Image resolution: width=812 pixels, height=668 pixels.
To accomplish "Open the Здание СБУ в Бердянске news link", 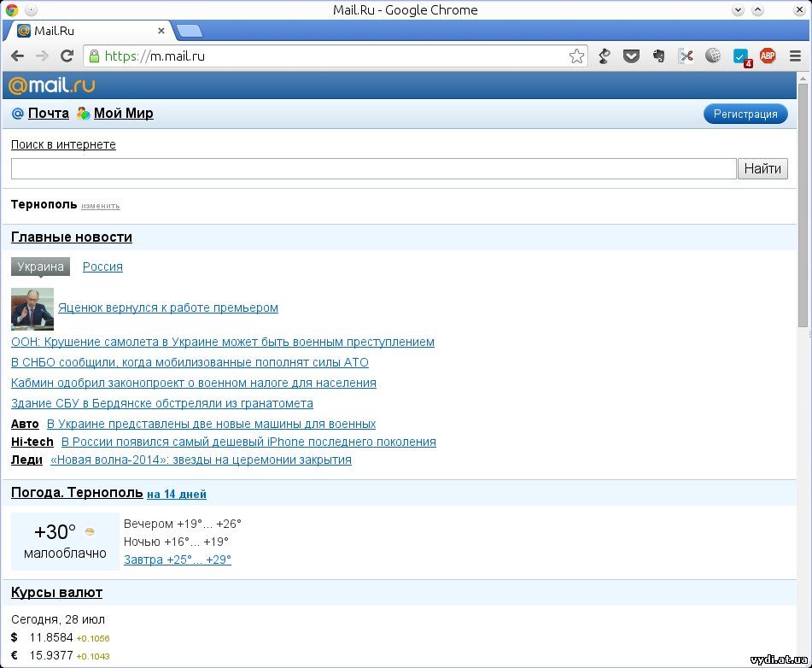I will click(x=162, y=403).
